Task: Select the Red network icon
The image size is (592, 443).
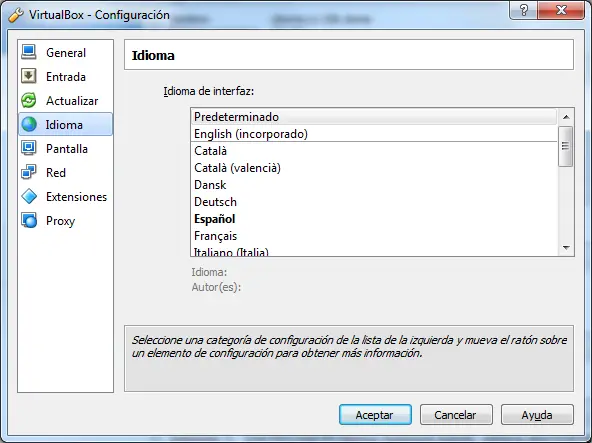Action: point(29,172)
